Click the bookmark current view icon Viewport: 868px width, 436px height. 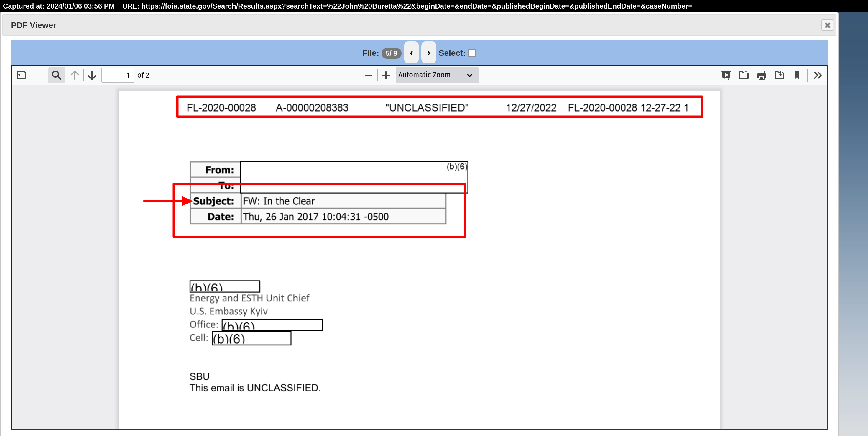click(x=797, y=75)
